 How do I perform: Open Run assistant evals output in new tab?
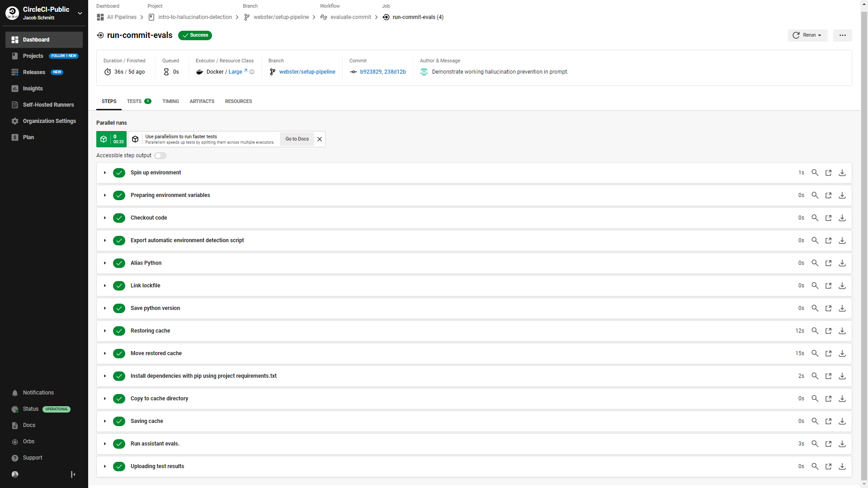(x=829, y=444)
